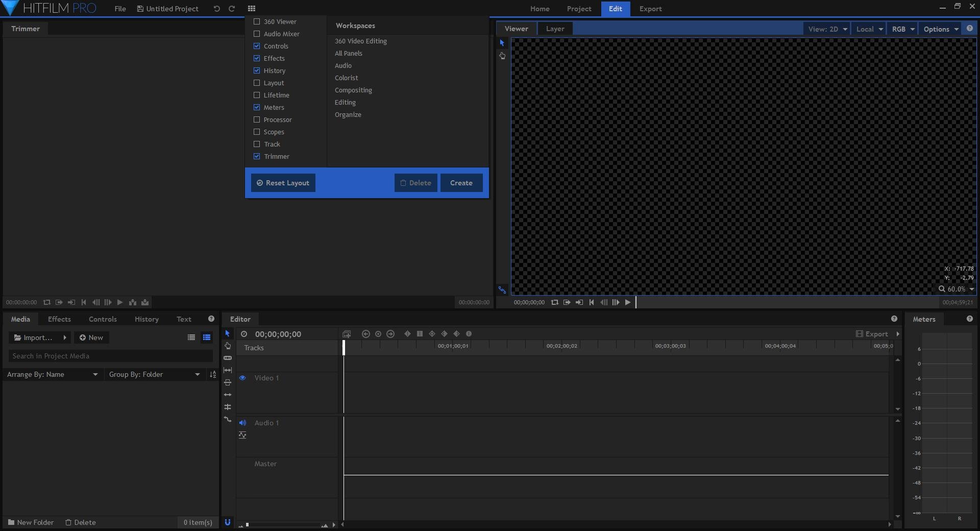Open the workspaces grid icon

(251, 9)
